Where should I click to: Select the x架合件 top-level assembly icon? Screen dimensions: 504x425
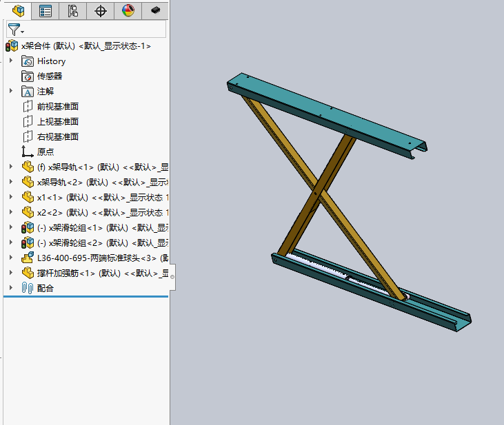tap(12, 46)
